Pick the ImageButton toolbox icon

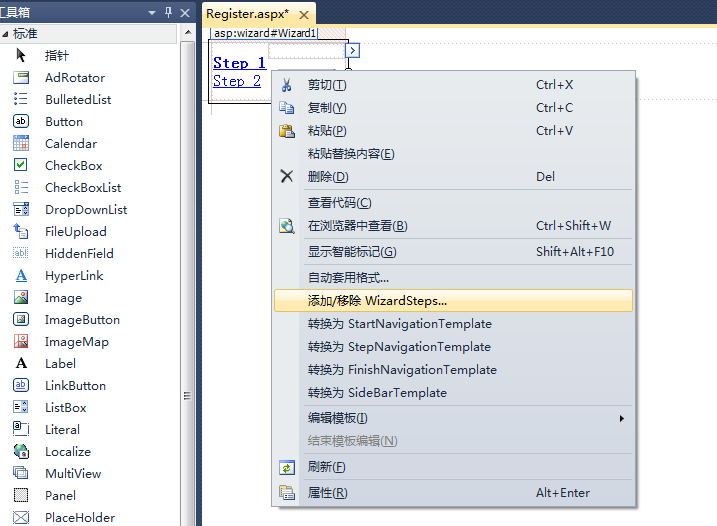click(x=21, y=320)
